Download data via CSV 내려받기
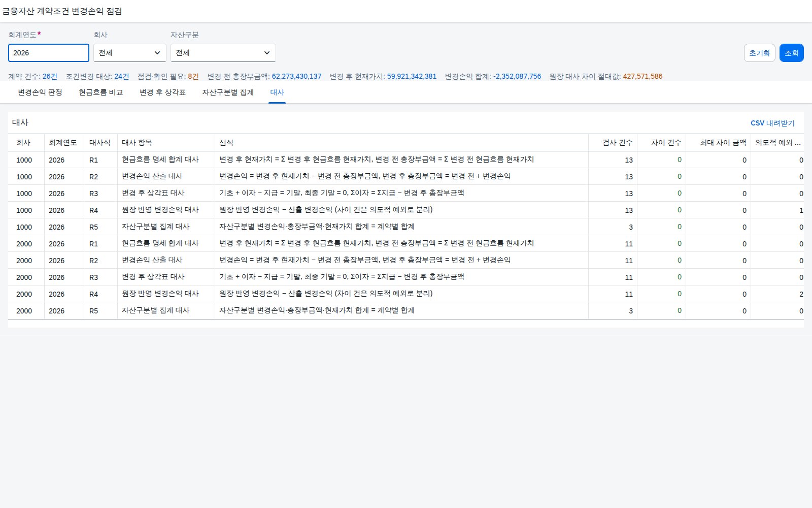Screen dimensions: 812x508 [x=772, y=123]
